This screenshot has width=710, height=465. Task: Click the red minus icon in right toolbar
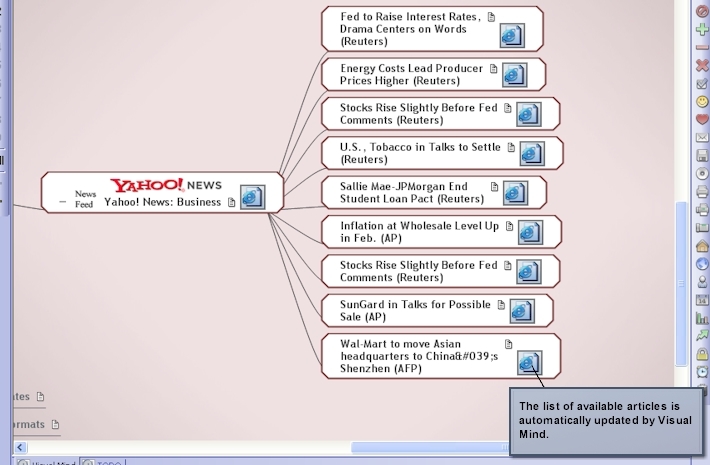click(702, 47)
